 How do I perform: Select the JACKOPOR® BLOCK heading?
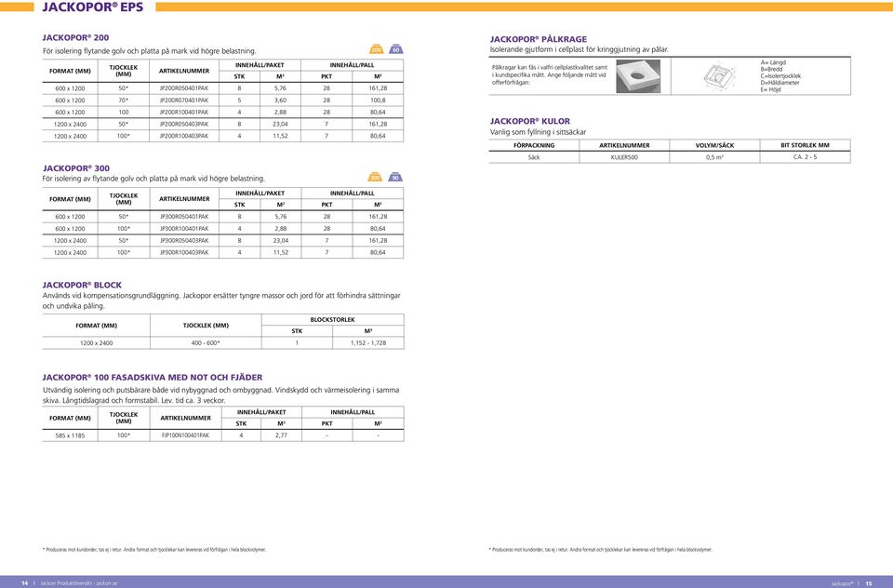click(82, 285)
